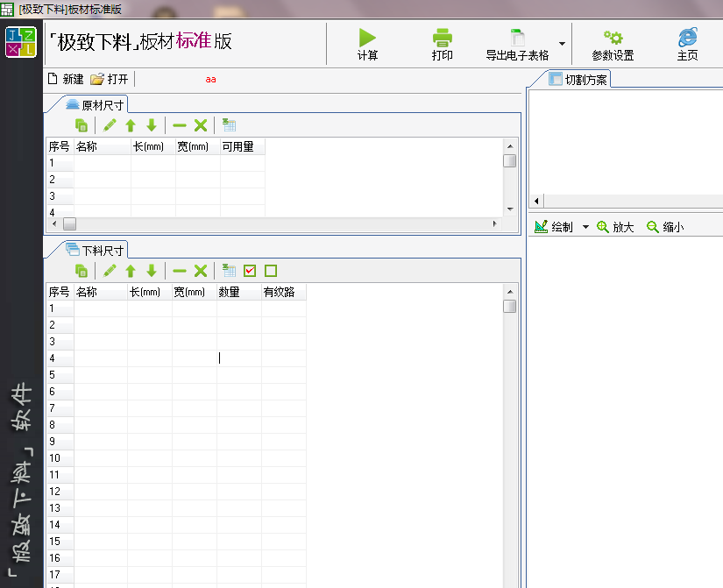The height and width of the screenshot is (588, 723).
Task: Click up arrow of 下料尺寸 vertical scrollbar
Action: click(x=510, y=292)
